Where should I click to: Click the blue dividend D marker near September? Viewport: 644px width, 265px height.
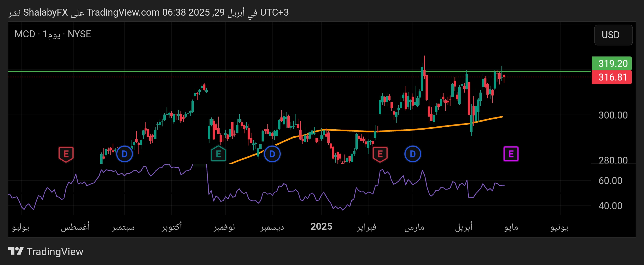(x=125, y=154)
